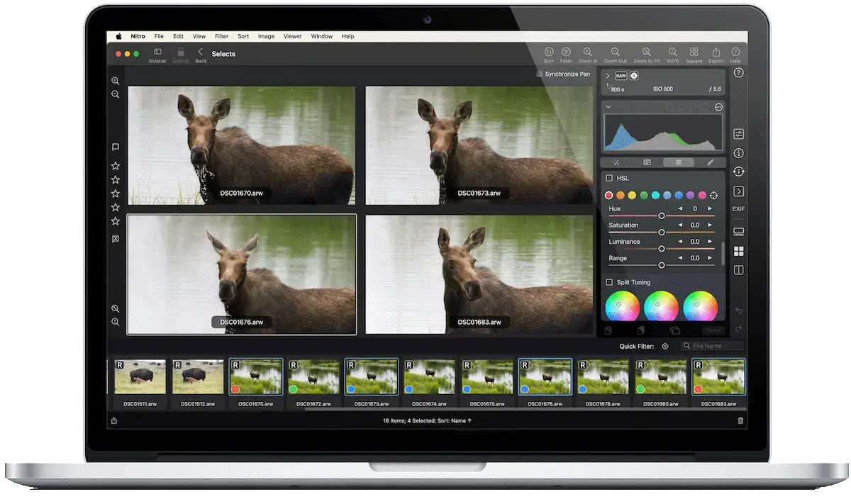The height and width of the screenshot is (504, 851).
Task: Click the 100% zoom icon
Action: [671, 53]
